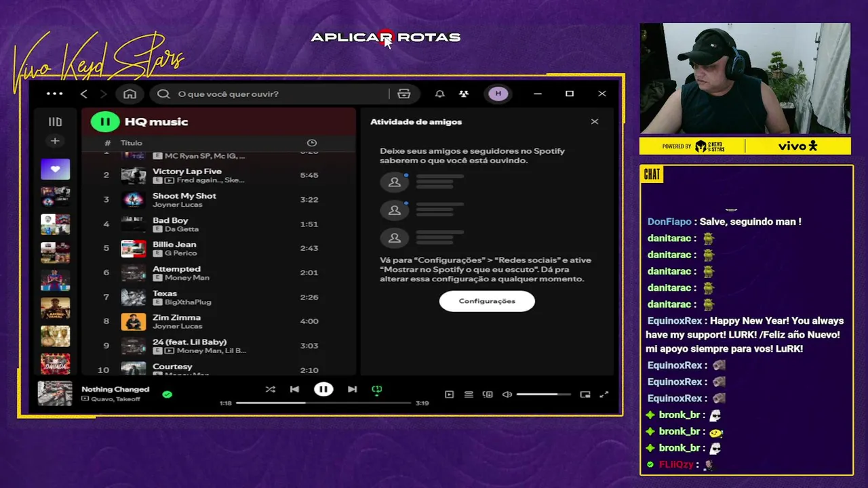Open the profile avatar H
868x488 pixels.
pos(498,94)
